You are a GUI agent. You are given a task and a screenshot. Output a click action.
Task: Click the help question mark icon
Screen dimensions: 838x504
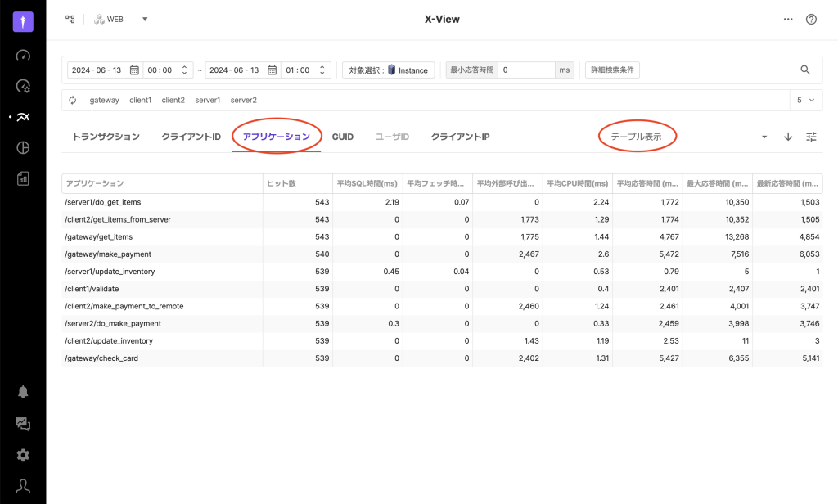811,20
